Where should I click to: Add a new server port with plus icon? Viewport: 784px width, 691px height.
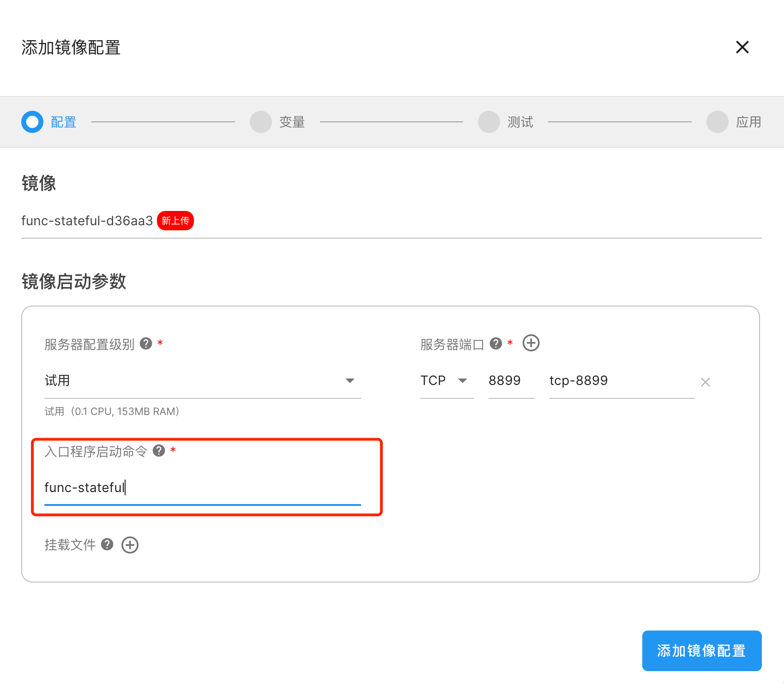click(531, 343)
